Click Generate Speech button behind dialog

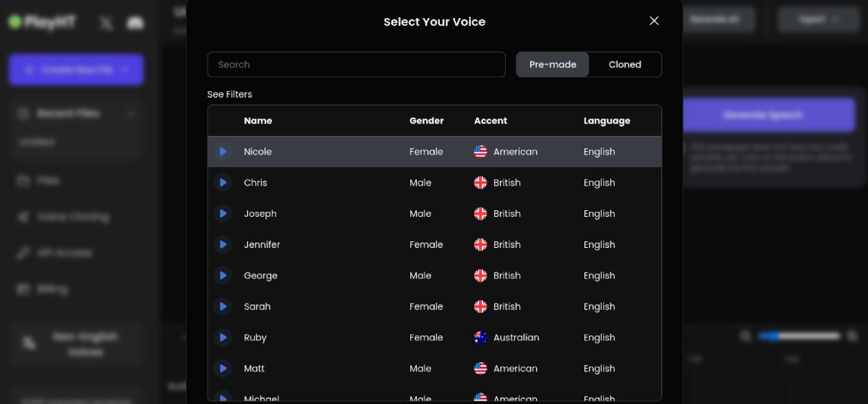click(x=762, y=115)
